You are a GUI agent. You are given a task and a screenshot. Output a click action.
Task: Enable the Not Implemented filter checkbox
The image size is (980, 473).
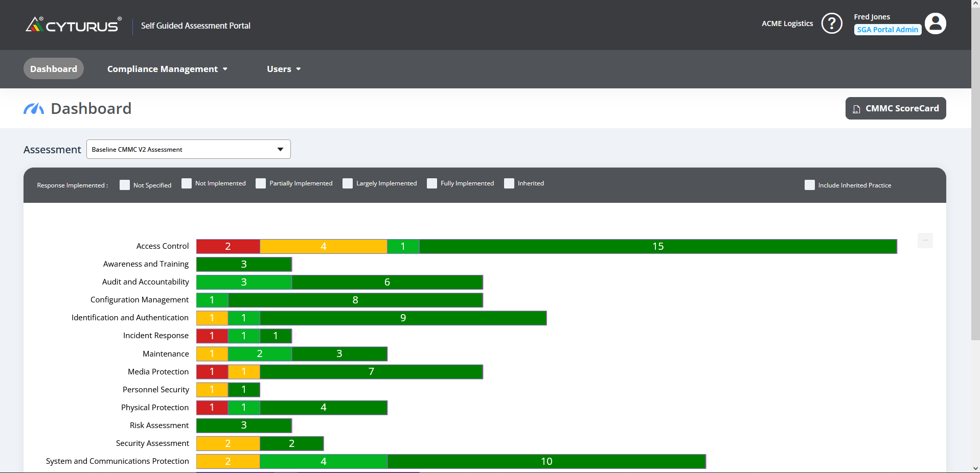186,183
